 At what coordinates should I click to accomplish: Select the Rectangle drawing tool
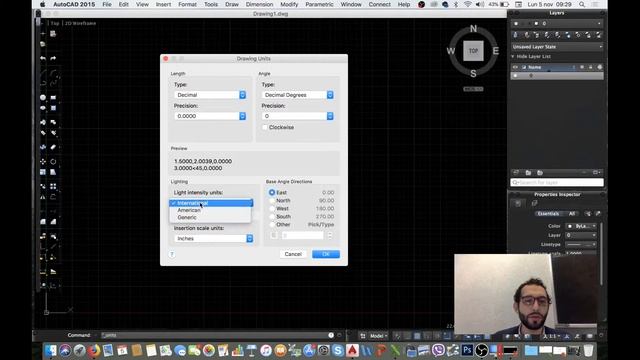click(x=53, y=98)
